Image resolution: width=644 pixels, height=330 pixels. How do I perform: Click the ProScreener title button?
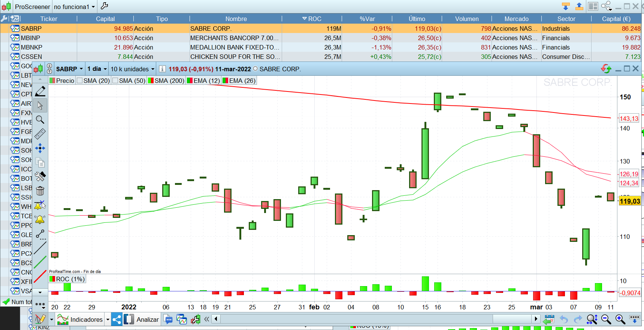coord(32,6)
